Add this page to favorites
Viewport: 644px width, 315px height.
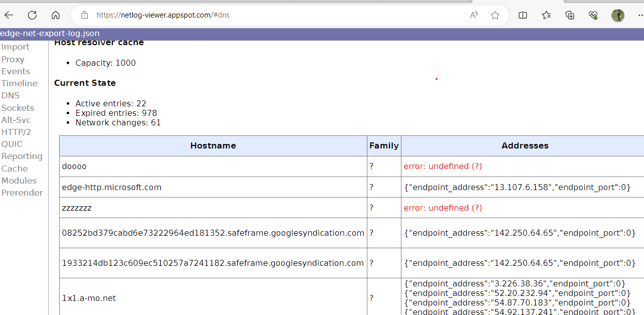tap(495, 15)
